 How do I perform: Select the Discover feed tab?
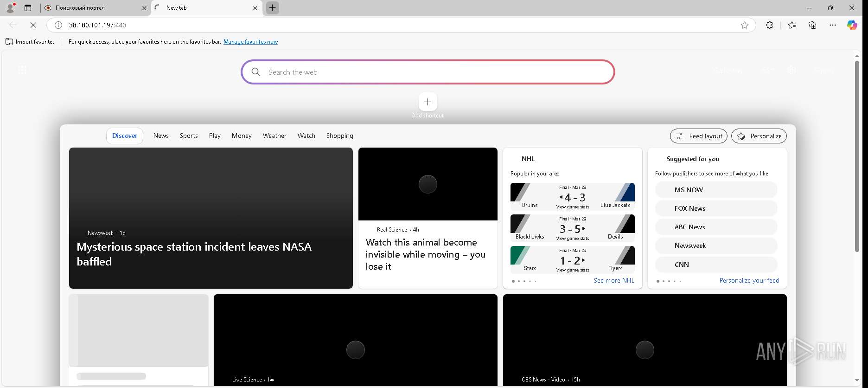click(x=125, y=136)
